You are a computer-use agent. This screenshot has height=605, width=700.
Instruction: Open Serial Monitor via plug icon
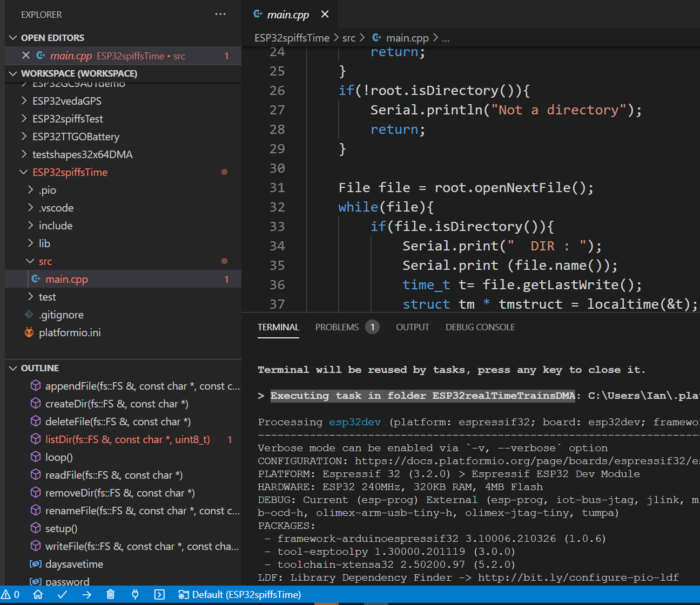[x=135, y=594]
